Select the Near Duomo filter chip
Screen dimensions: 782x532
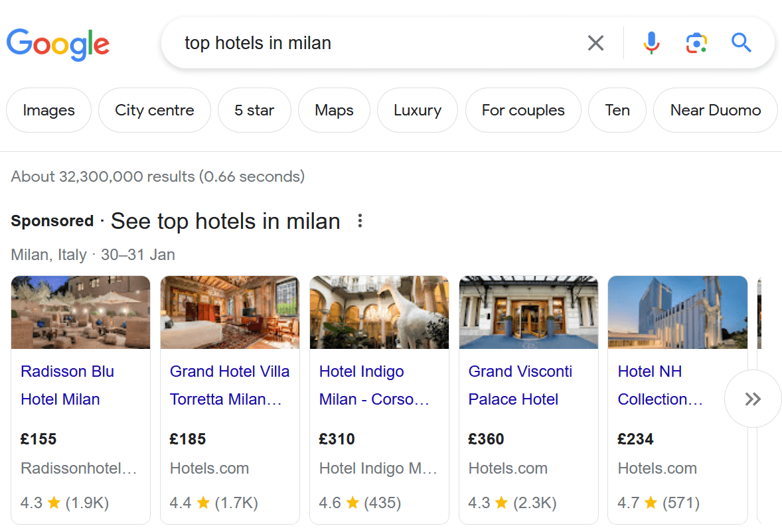tap(715, 110)
